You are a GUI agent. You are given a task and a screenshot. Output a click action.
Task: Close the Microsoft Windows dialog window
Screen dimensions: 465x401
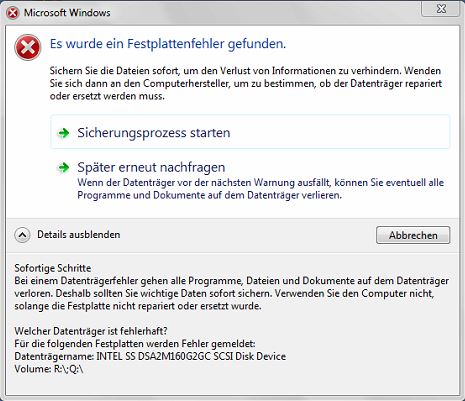pos(441,9)
